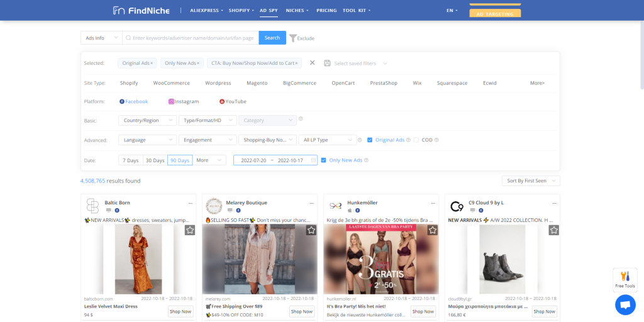Image resolution: width=644 pixels, height=322 pixels.
Task: Open the Ads Info search type dropdown
Action: click(x=101, y=38)
